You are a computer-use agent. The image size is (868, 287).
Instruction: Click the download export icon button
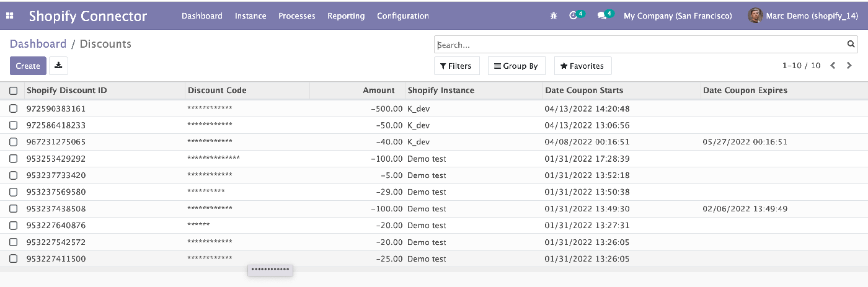pos(58,66)
